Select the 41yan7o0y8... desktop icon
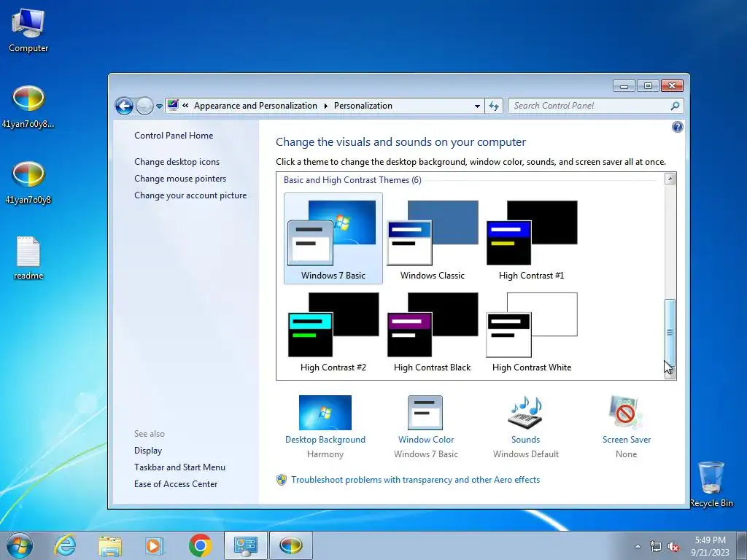 tap(28, 106)
